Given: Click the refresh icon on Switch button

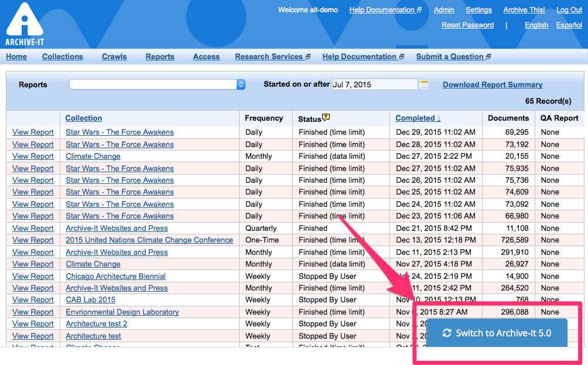Looking at the screenshot, I should pos(447,333).
